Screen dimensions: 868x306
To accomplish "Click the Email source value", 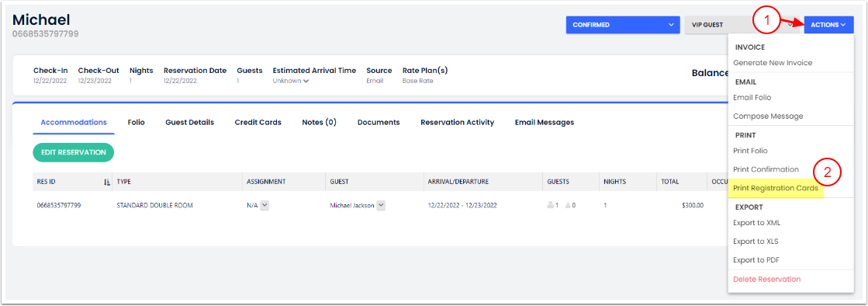I will [375, 81].
